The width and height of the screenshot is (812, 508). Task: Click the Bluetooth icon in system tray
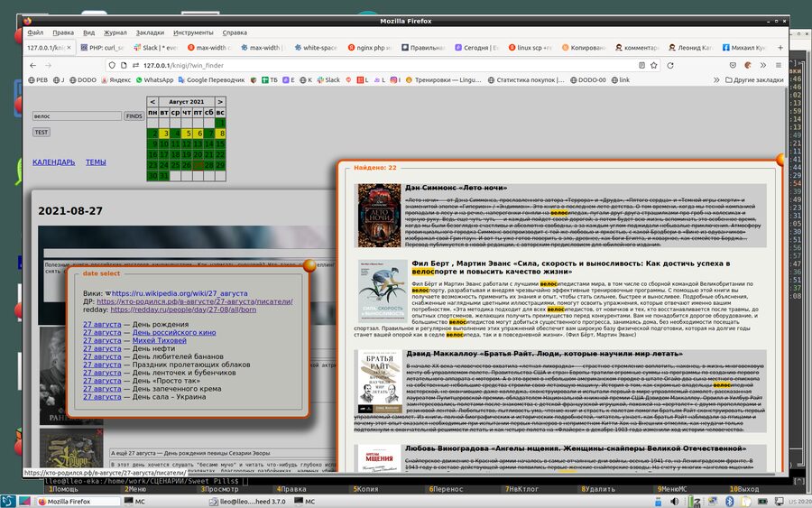[730, 502]
